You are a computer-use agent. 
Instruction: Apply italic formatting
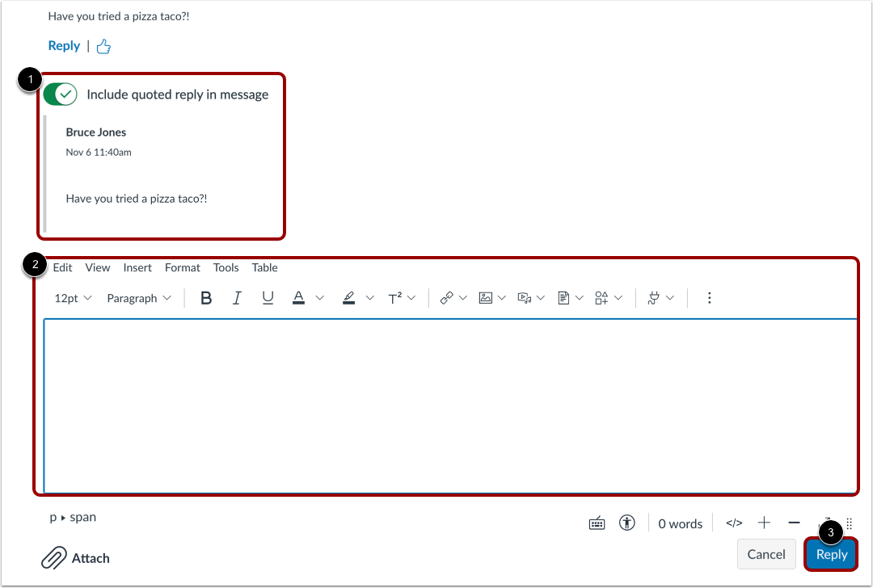pyautogui.click(x=236, y=297)
